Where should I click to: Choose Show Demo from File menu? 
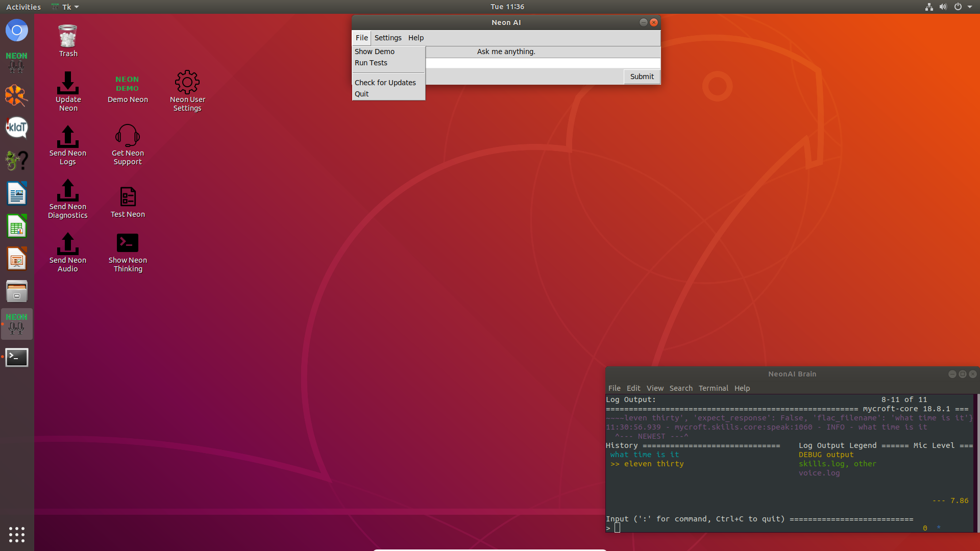pos(388,52)
